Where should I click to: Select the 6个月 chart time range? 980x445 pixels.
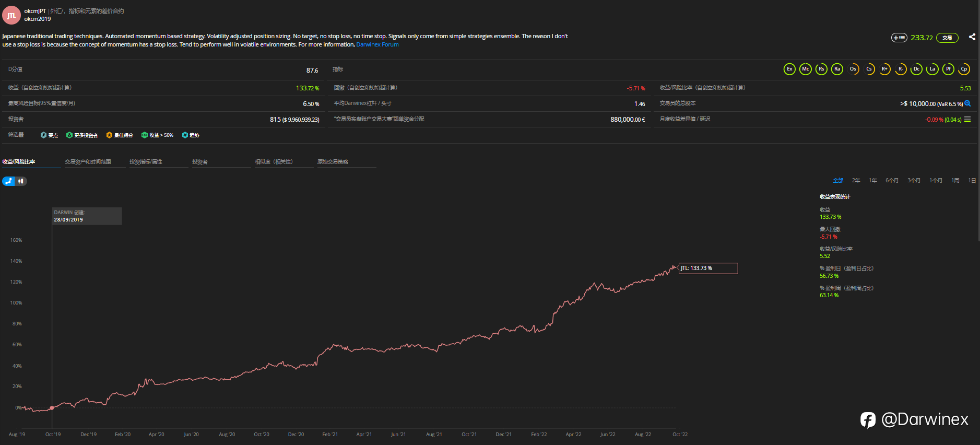(892, 181)
